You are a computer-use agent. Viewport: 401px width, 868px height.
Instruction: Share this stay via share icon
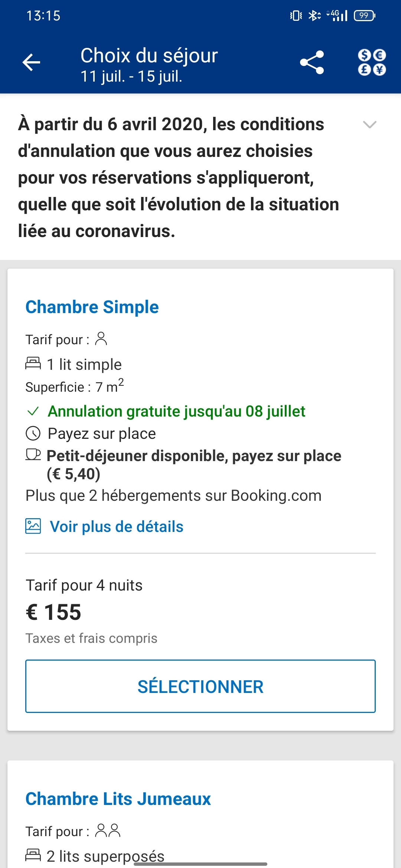click(312, 62)
